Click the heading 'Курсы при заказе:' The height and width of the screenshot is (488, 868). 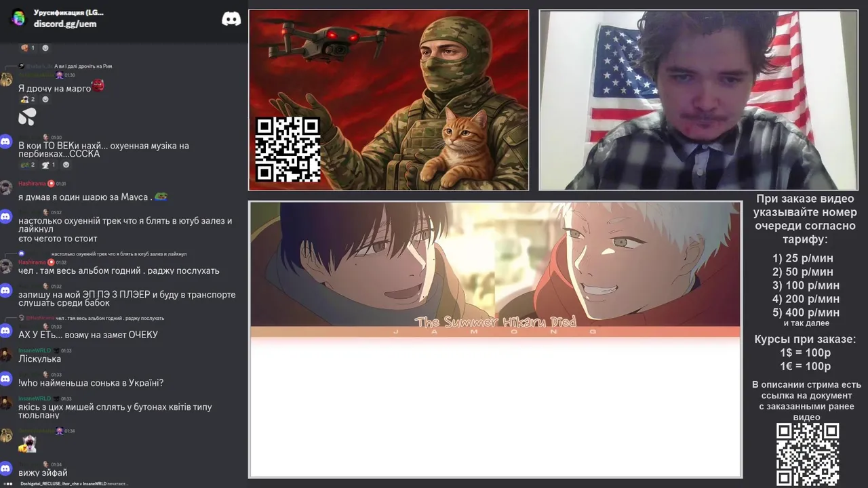805,340
